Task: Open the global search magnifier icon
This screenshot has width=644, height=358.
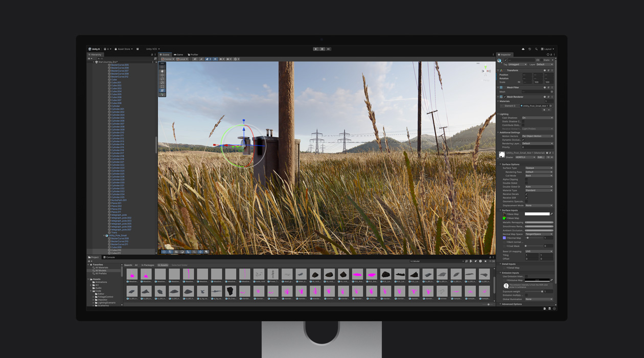Action: tap(536, 49)
